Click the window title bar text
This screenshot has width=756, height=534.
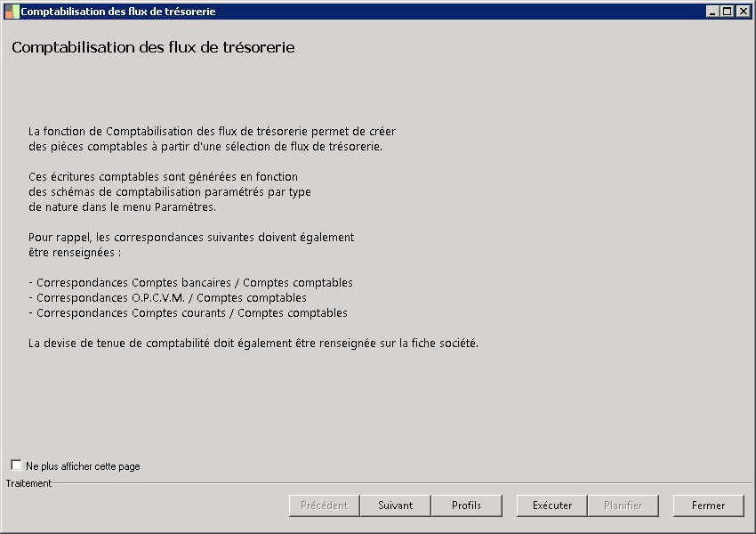click(118, 12)
